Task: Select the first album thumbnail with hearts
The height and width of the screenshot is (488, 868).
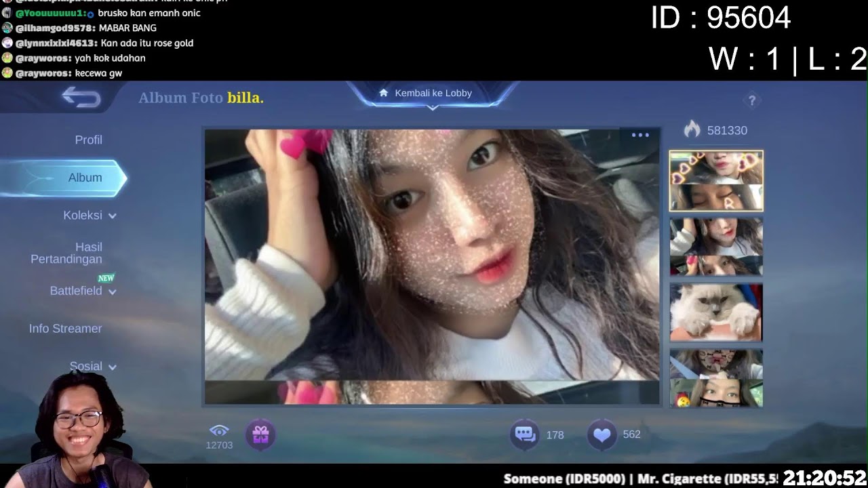Action: [716, 181]
